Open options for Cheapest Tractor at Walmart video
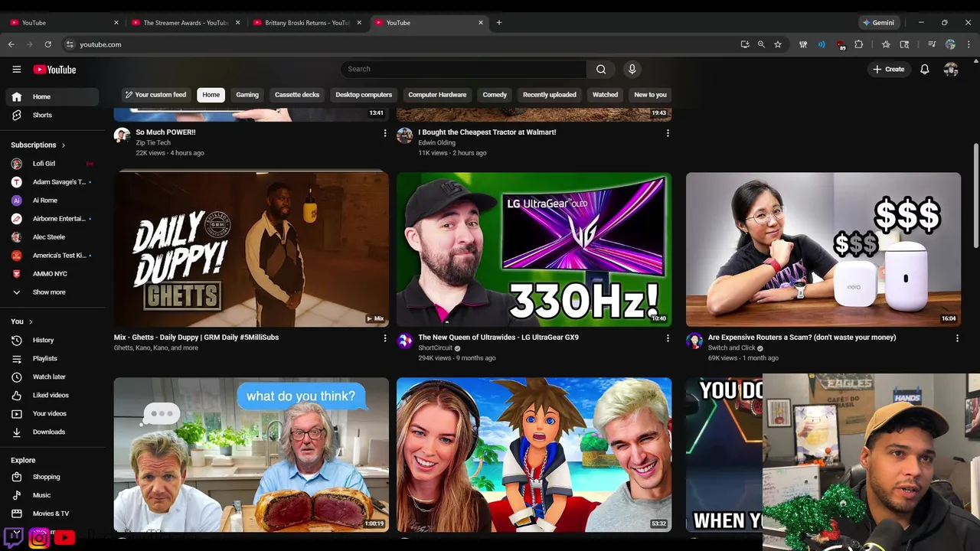The image size is (980, 551). (668, 133)
